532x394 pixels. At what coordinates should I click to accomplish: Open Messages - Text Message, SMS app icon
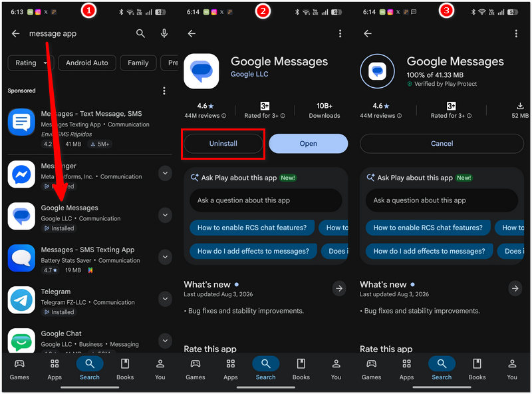[x=21, y=122]
